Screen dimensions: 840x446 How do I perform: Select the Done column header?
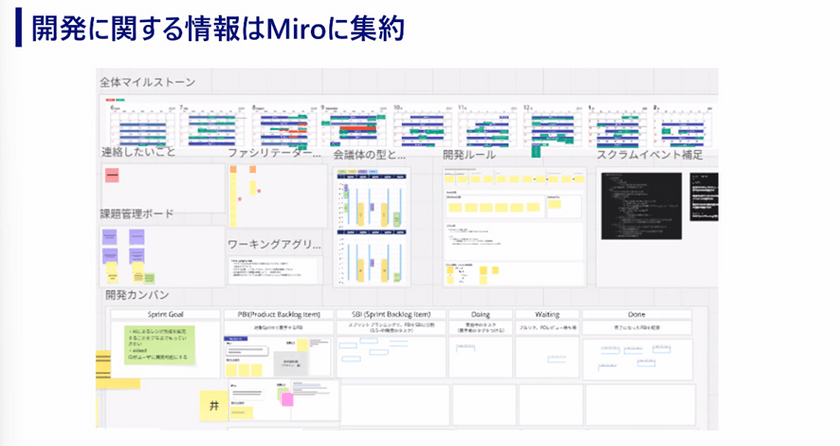tap(636, 314)
